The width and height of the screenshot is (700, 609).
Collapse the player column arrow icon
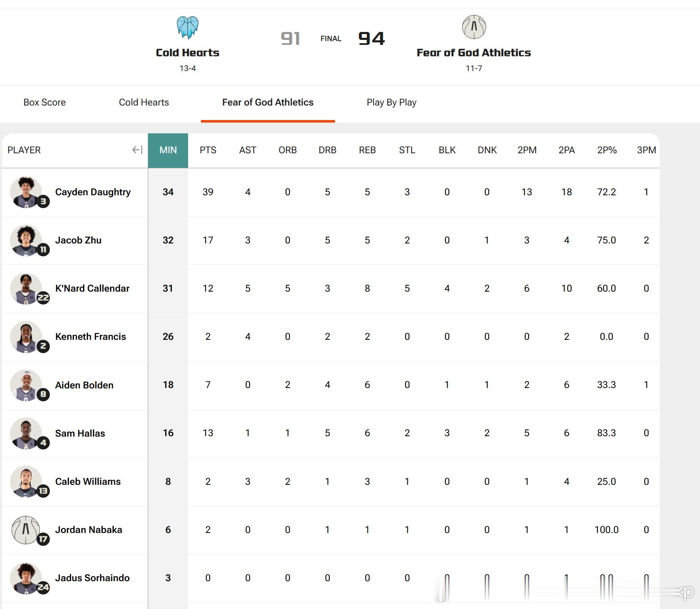pyautogui.click(x=137, y=150)
